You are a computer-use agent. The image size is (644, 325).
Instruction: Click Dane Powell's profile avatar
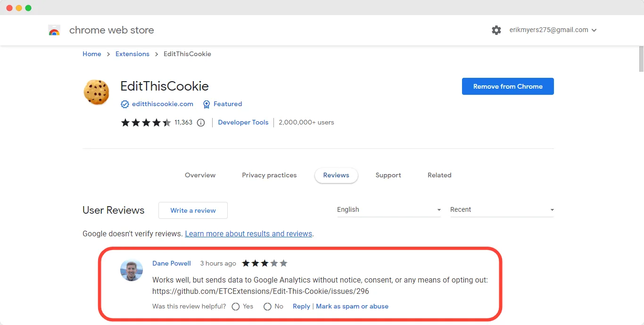click(x=132, y=270)
